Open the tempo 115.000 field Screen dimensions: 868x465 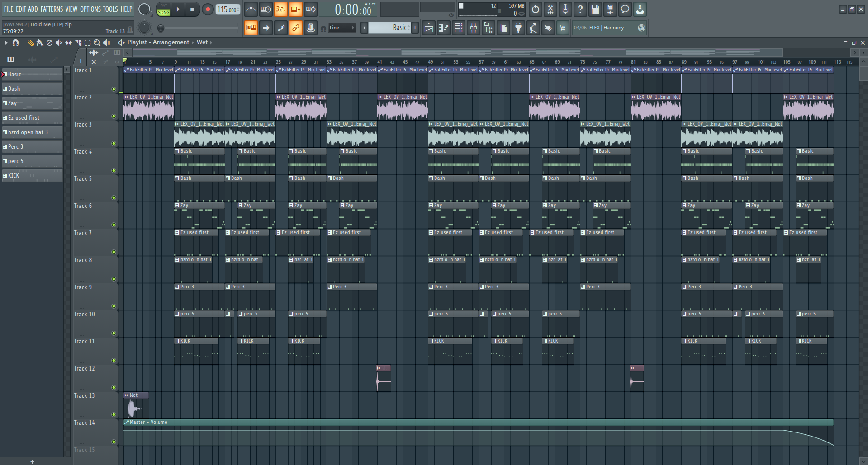[x=228, y=9]
